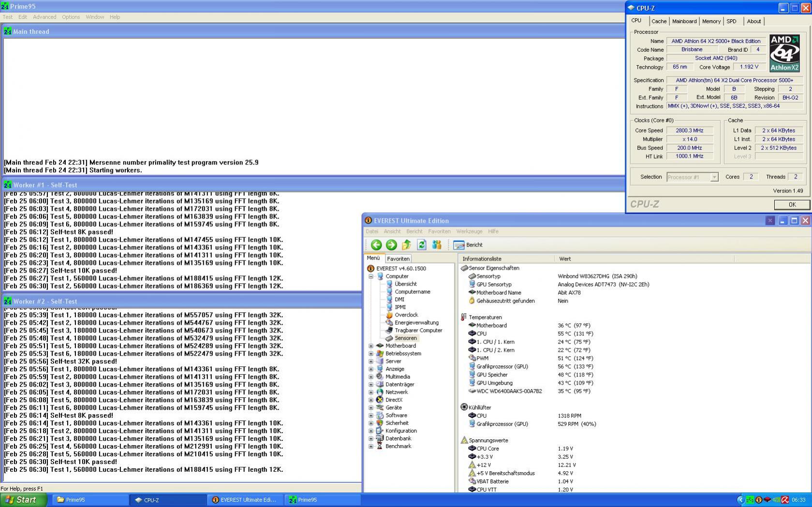The height and width of the screenshot is (507, 812).
Task: Click the Netzwerk globe icon in tree
Action: (x=380, y=392)
